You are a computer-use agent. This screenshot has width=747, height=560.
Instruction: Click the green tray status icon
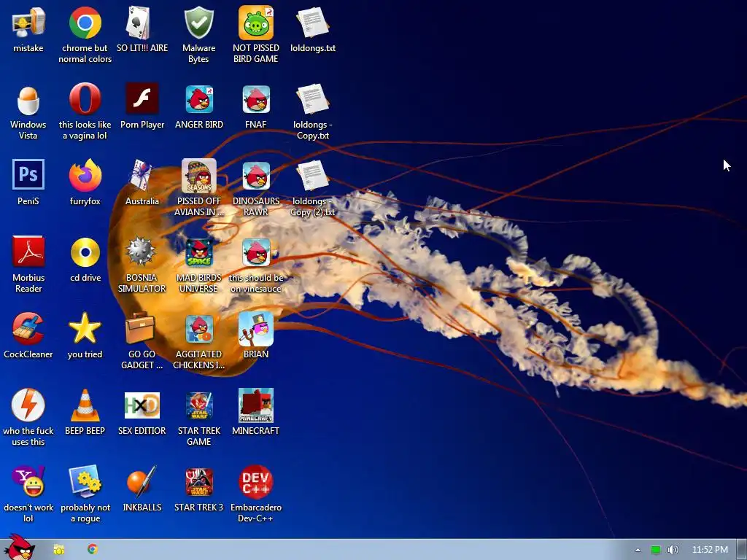pyautogui.click(x=656, y=550)
